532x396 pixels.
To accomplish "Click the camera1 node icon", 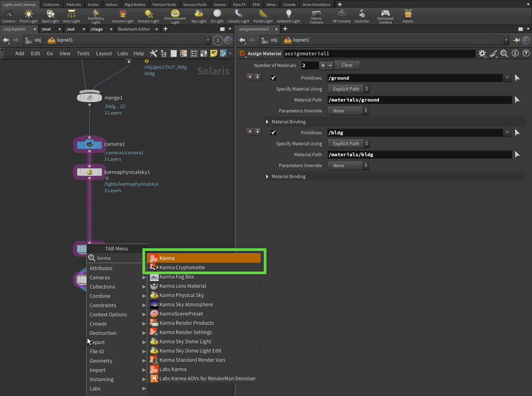I will (x=90, y=145).
